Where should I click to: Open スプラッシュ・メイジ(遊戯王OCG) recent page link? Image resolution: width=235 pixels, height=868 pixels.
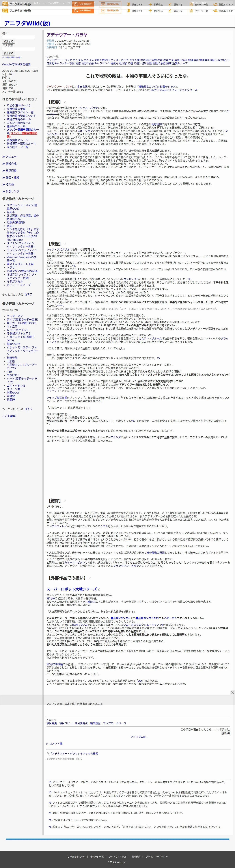[22, 207]
